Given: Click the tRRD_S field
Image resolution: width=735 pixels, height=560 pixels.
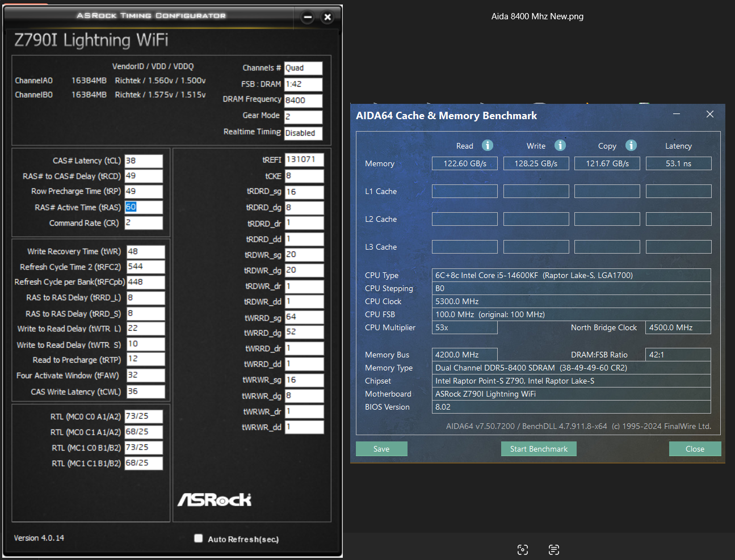Looking at the screenshot, I should click(x=146, y=313).
